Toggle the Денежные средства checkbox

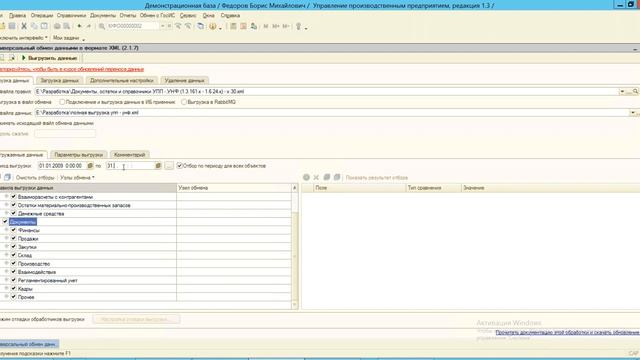click(13, 213)
